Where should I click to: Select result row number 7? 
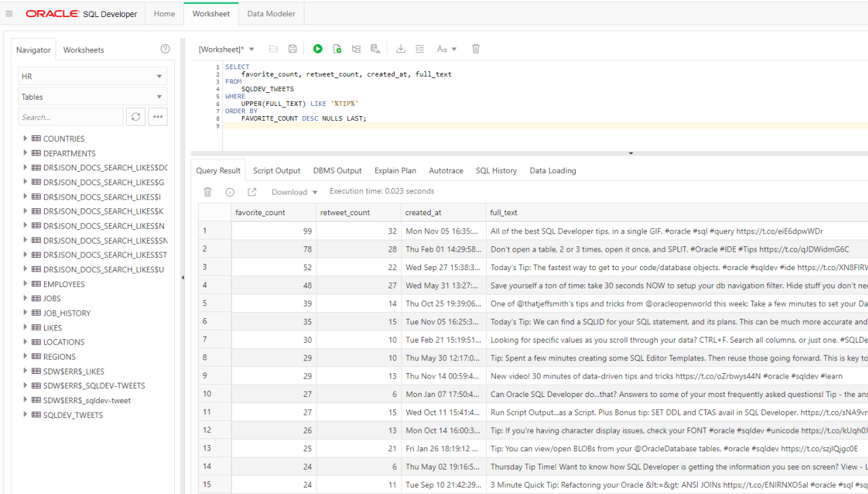tap(214, 339)
